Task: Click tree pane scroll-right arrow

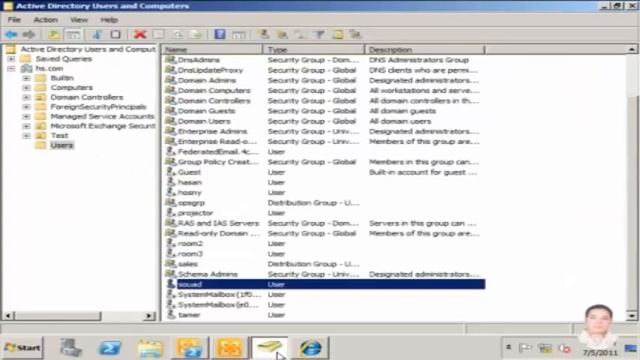Action: click(149, 316)
